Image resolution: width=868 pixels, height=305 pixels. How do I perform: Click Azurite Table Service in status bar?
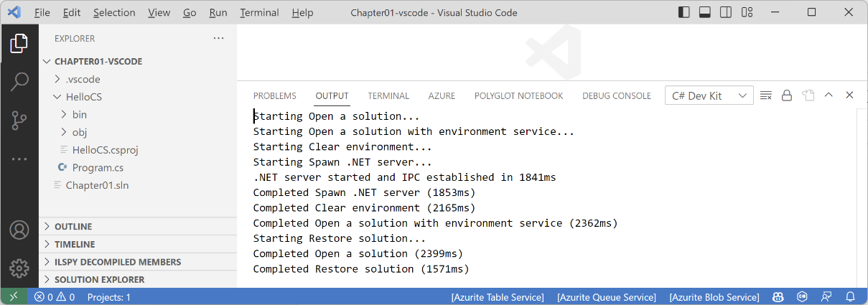498,296
